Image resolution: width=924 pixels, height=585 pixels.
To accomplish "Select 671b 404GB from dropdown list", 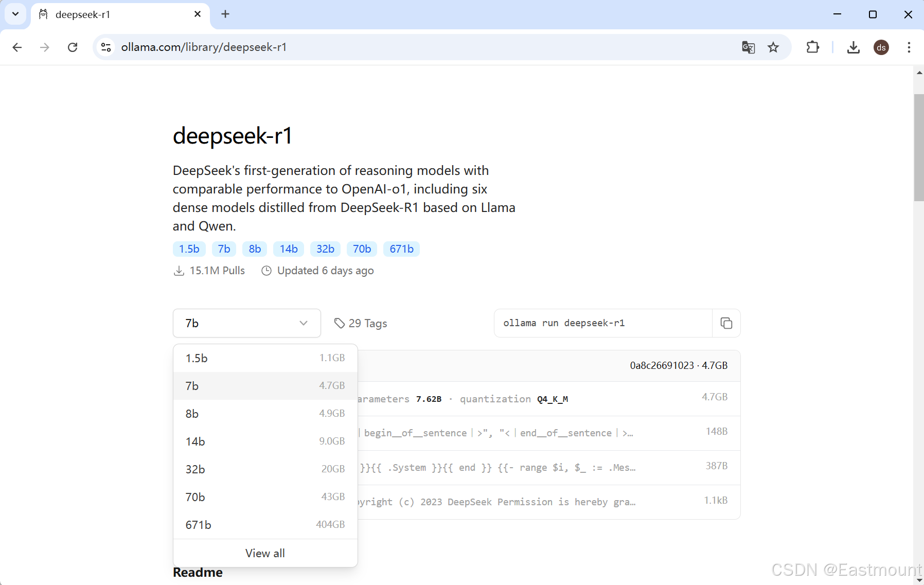I will coord(265,525).
